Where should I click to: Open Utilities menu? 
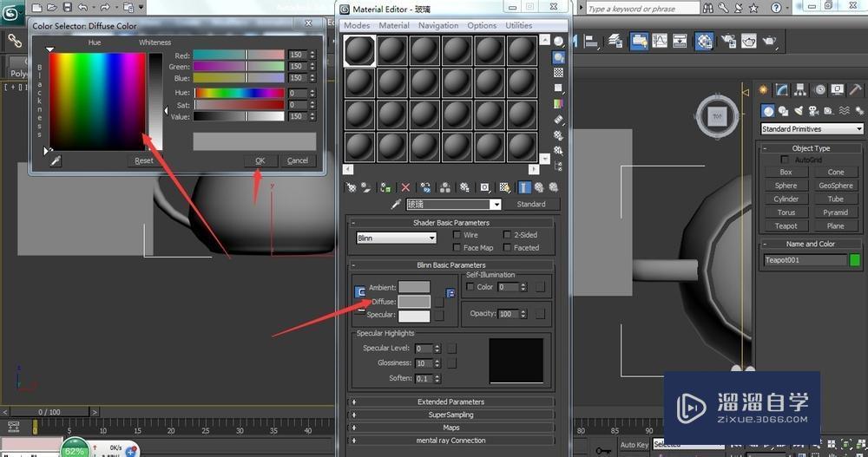519,25
